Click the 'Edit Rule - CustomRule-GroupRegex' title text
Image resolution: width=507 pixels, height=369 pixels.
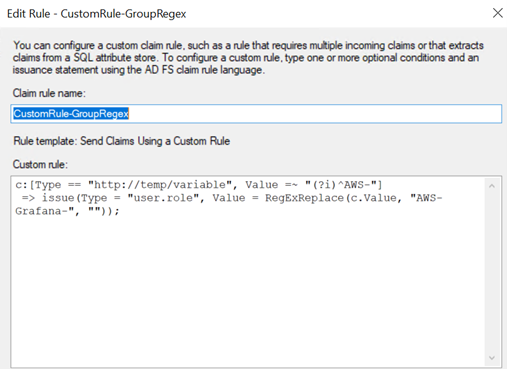point(96,14)
